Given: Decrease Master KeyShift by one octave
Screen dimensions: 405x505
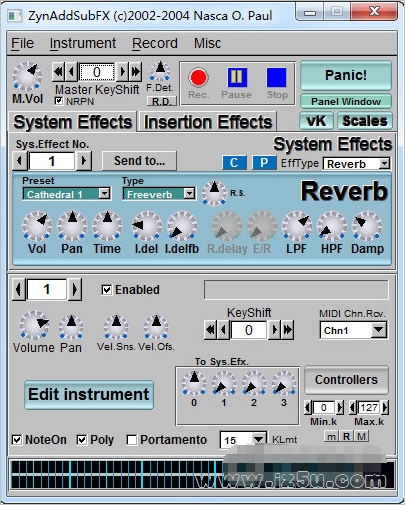Looking at the screenshot, I should [x=58, y=72].
